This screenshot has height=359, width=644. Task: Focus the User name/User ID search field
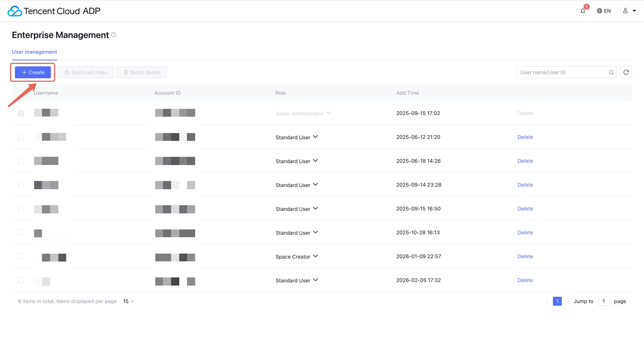pyautogui.click(x=563, y=72)
